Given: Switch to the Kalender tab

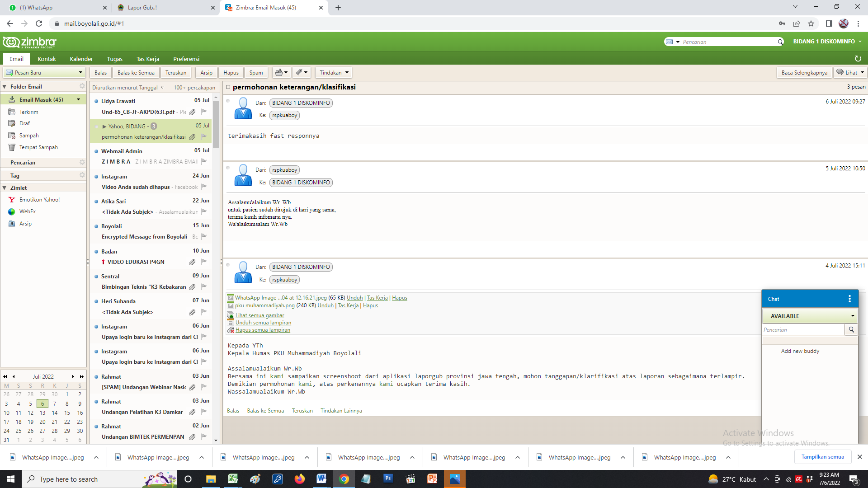Looking at the screenshot, I should pos(81,59).
